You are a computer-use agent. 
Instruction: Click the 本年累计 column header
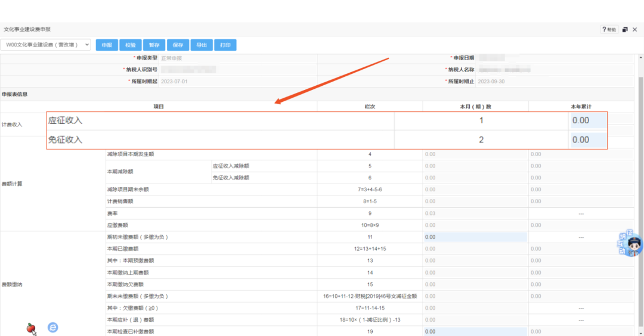pyautogui.click(x=581, y=107)
